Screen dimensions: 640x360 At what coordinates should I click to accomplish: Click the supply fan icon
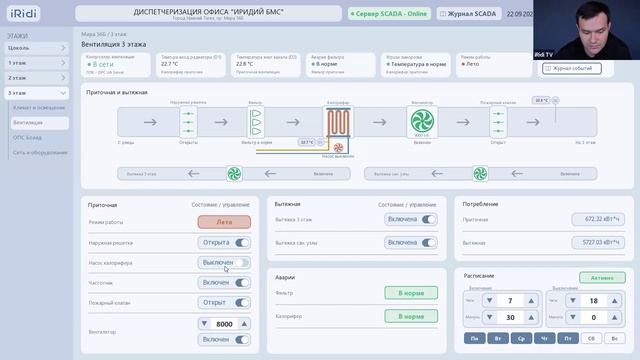[422, 122]
